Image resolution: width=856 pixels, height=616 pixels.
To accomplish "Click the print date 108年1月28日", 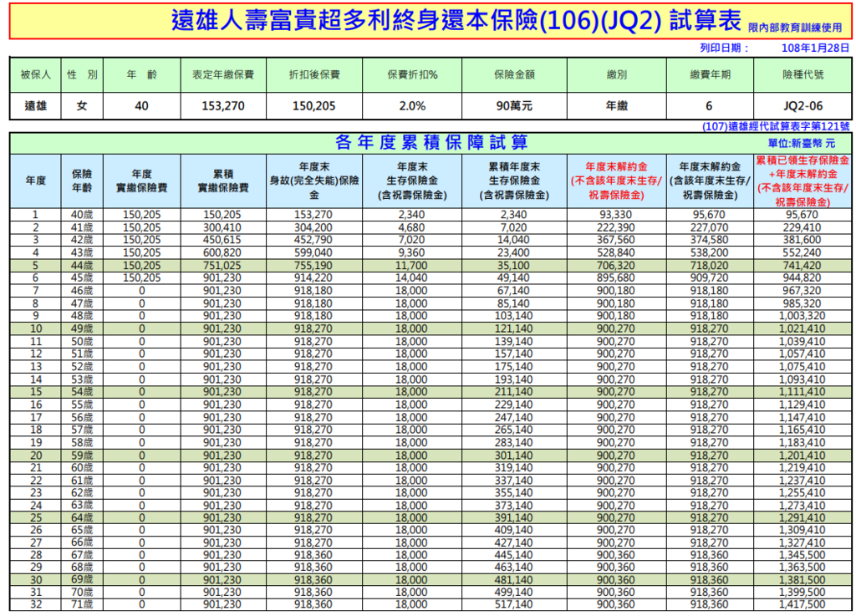I will (x=815, y=48).
